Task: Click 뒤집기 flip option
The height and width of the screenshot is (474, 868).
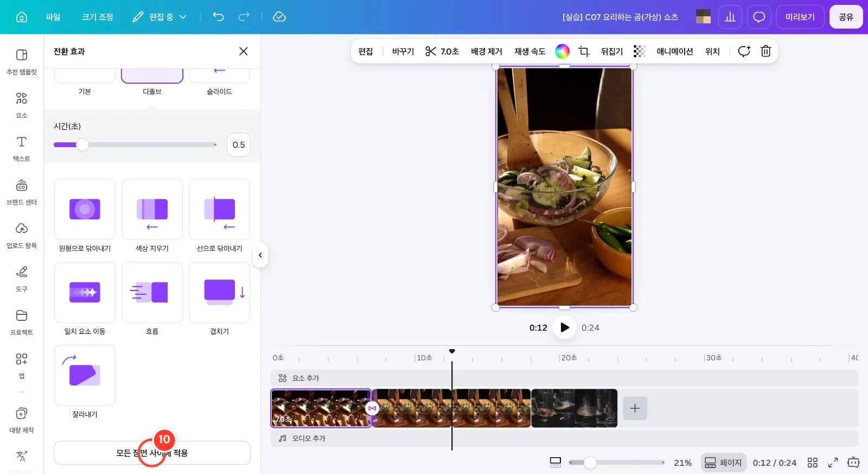Action: [x=612, y=51]
